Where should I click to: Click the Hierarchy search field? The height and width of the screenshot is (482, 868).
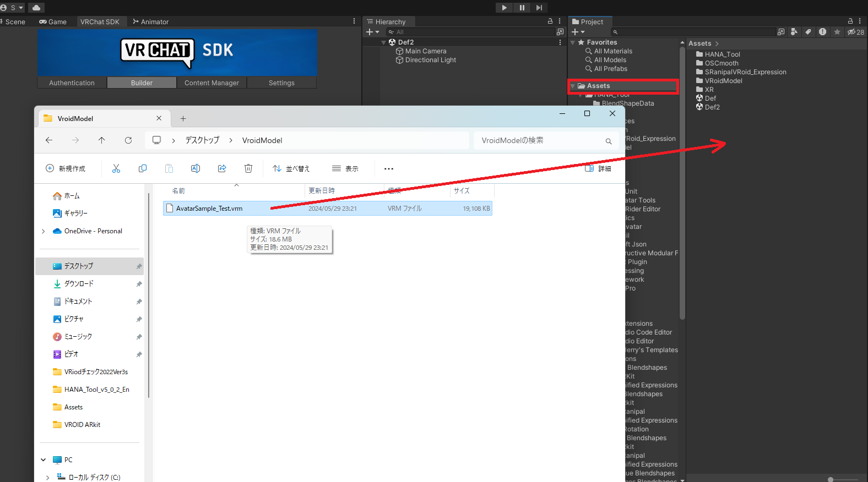(x=471, y=32)
